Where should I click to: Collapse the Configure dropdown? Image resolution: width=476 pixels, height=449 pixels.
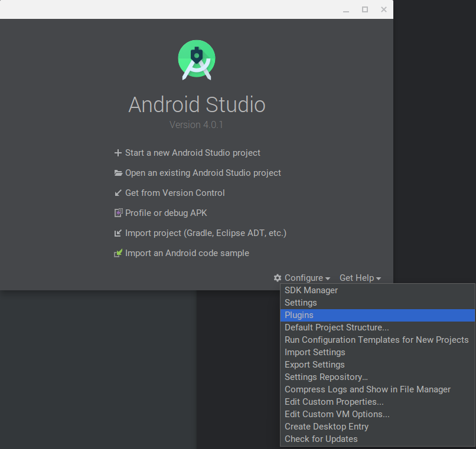click(307, 278)
